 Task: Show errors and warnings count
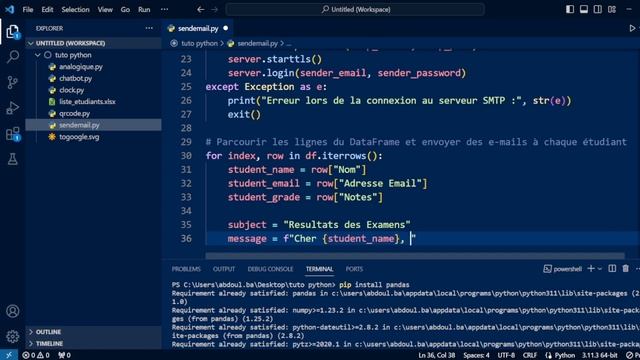[x=36, y=355]
